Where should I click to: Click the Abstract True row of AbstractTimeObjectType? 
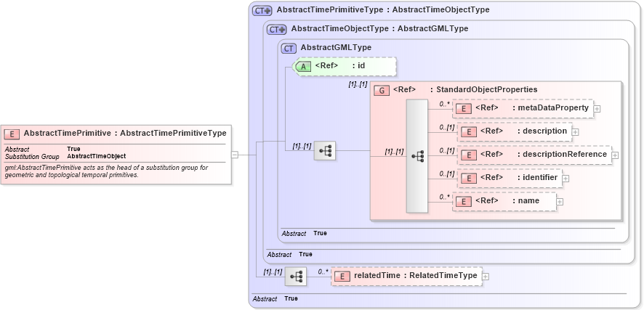(x=289, y=255)
